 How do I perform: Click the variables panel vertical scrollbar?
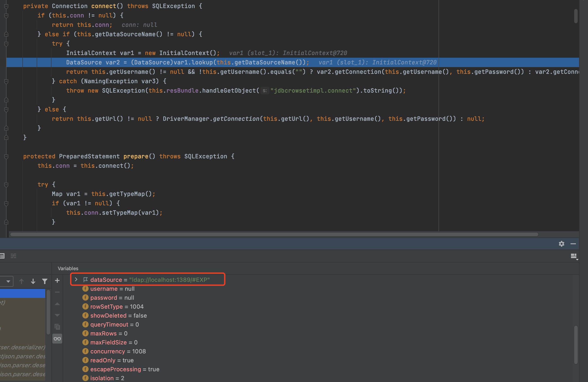point(576,345)
